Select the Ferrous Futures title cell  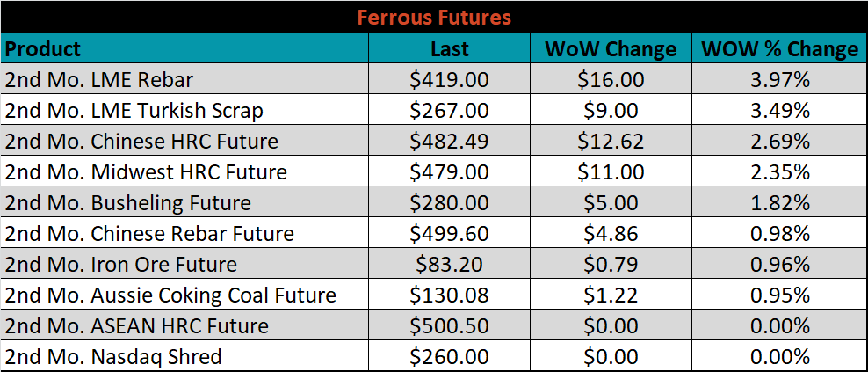coord(434,18)
